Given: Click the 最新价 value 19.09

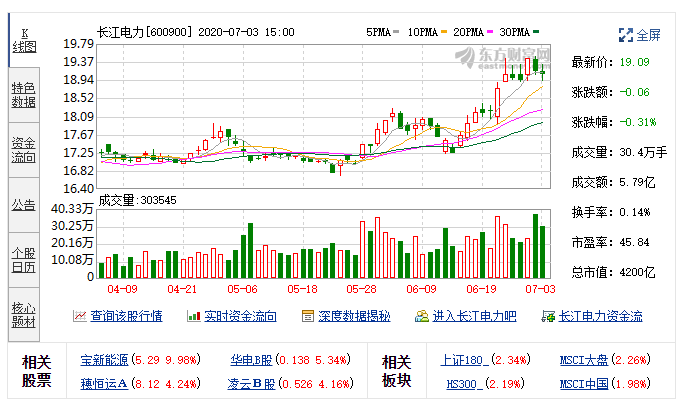Looking at the screenshot, I should coord(634,62).
